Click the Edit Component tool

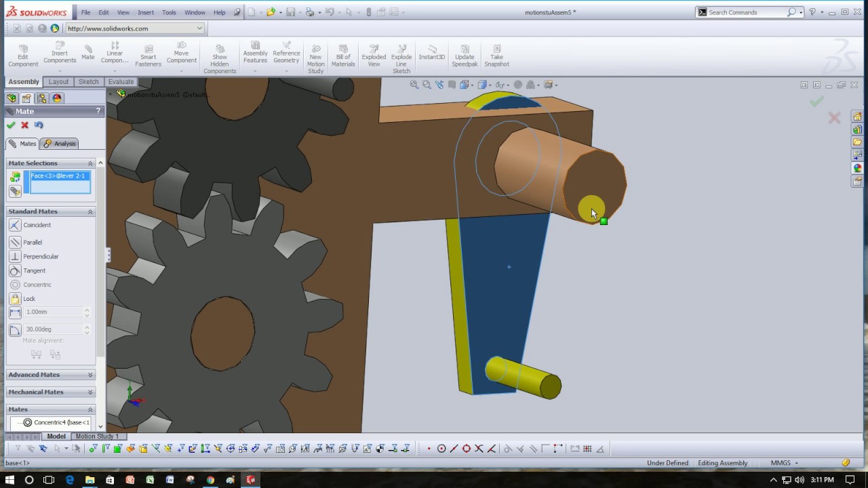pos(23,56)
